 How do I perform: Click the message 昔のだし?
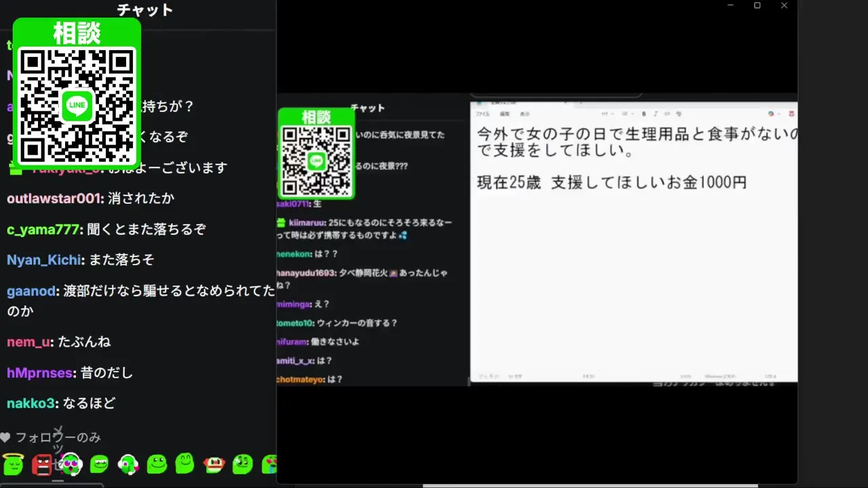[x=106, y=373]
